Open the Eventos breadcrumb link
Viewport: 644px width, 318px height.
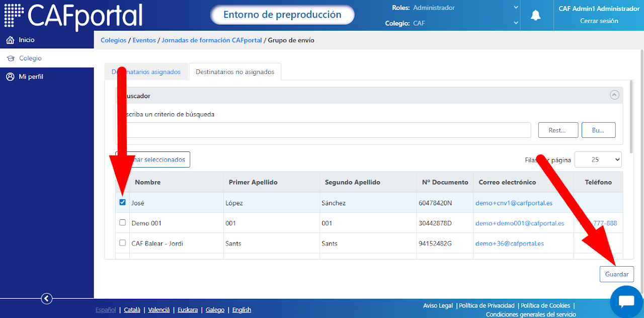coord(144,40)
